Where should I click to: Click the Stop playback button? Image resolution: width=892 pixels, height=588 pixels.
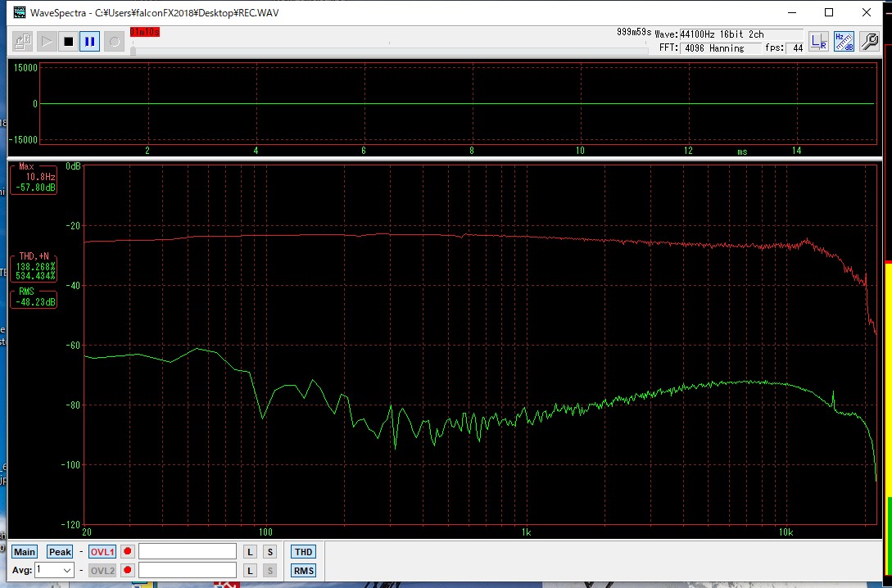pos(68,41)
